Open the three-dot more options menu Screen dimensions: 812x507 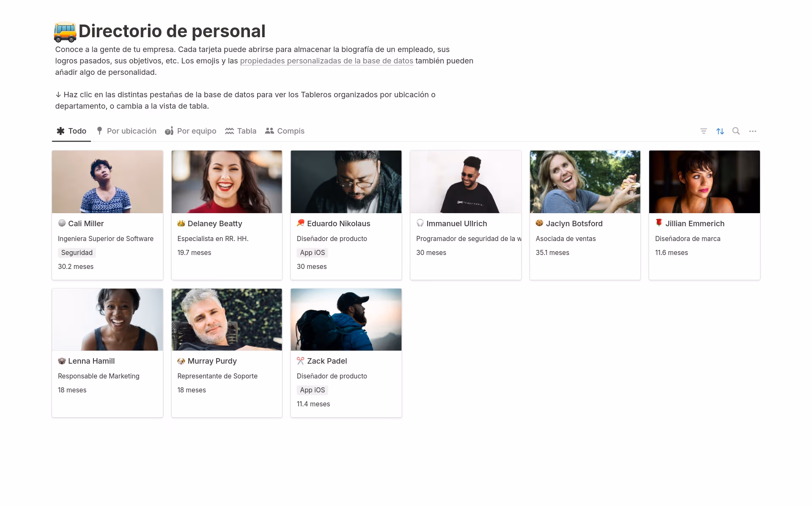[x=752, y=131]
